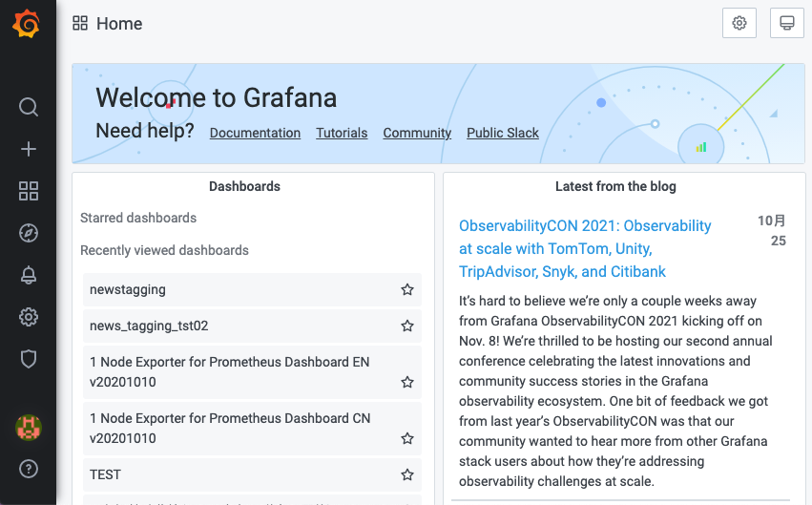Open the Documentation link
Viewport: 812px width, 505px height.
point(255,133)
